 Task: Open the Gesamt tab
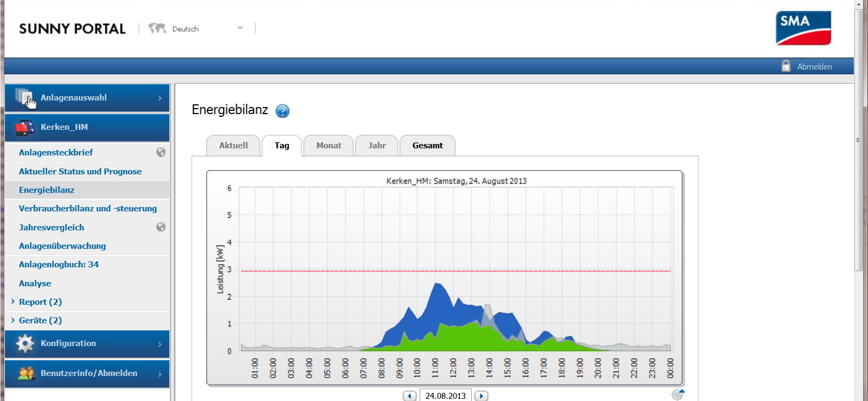coord(427,146)
